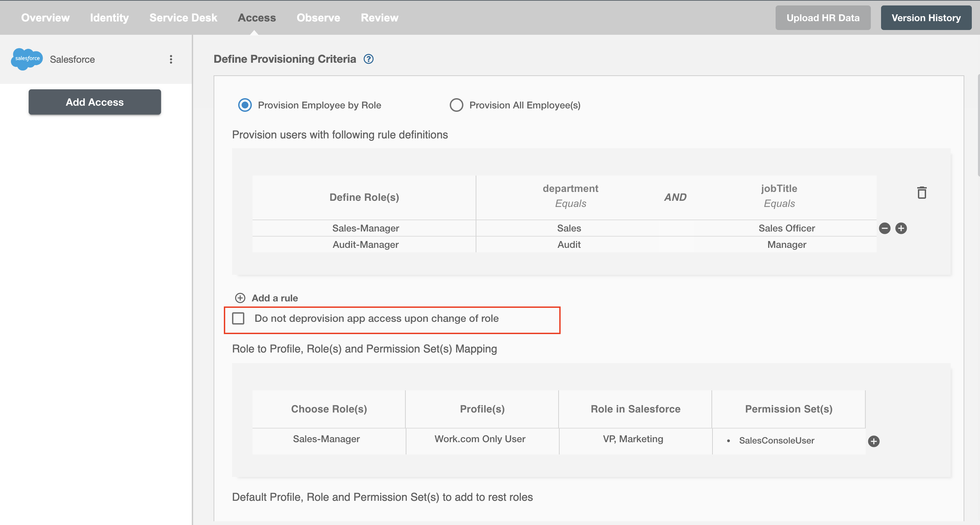Open the Service Desk tab
The width and height of the screenshot is (980, 525).
pos(183,18)
